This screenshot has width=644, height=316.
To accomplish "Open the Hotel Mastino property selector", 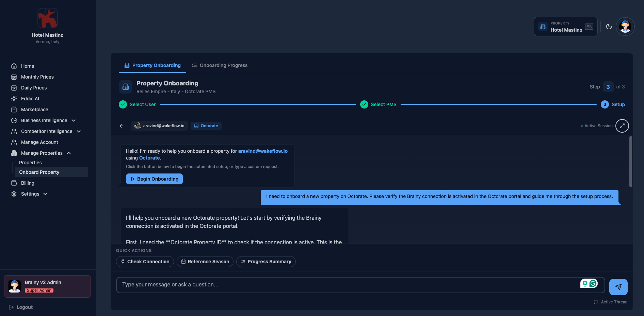I will (x=565, y=27).
